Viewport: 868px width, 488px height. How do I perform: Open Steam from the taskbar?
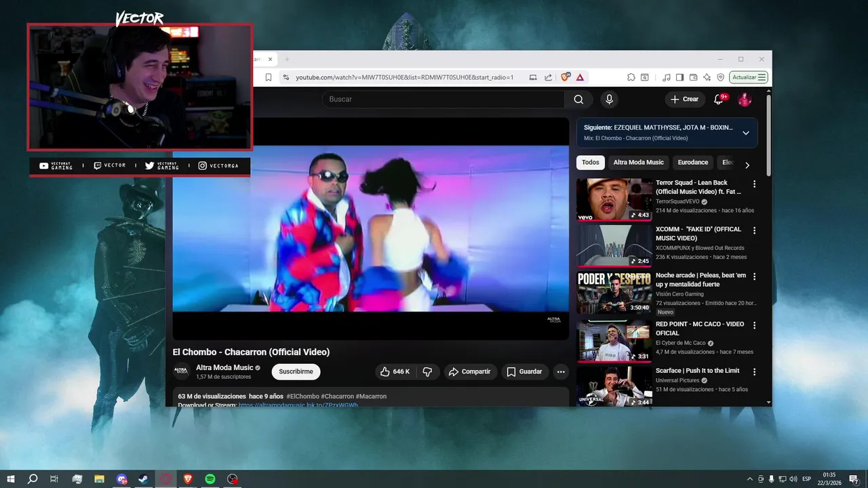pos(144,479)
